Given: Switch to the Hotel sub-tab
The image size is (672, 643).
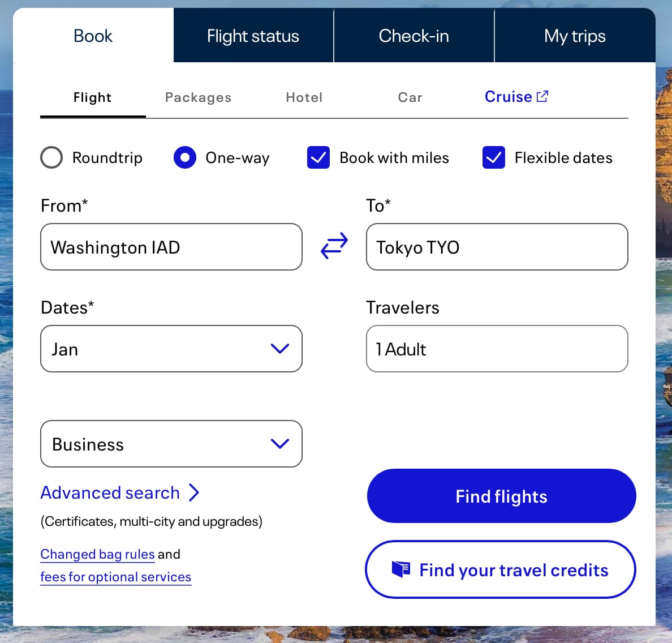Looking at the screenshot, I should click(x=304, y=97).
